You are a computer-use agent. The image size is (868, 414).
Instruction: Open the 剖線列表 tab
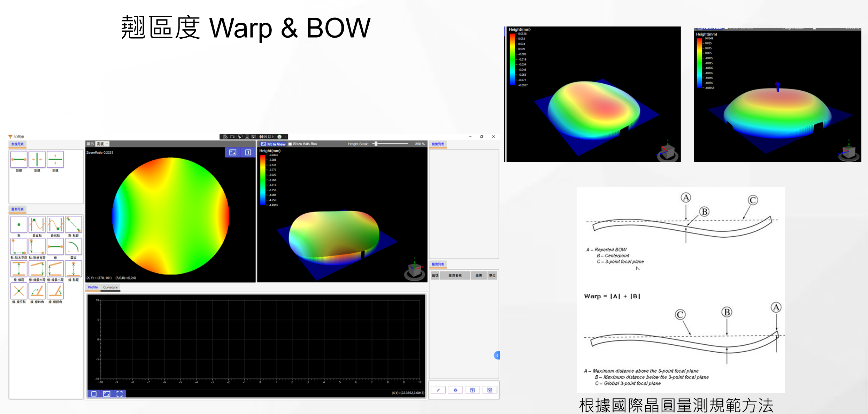click(x=438, y=144)
